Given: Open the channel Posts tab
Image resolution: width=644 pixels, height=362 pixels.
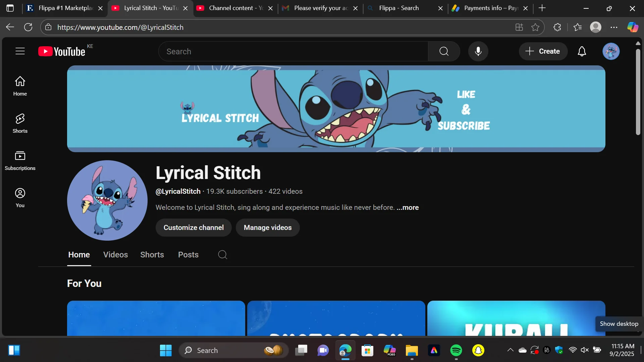Looking at the screenshot, I should tap(188, 255).
